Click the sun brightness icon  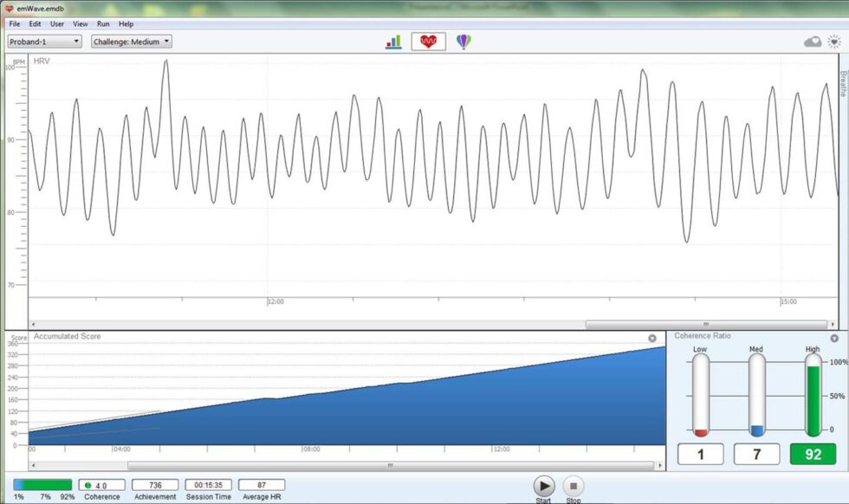click(833, 41)
